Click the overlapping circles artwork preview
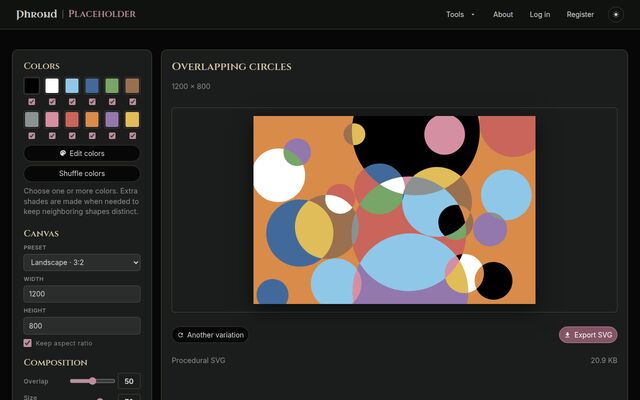The width and height of the screenshot is (640, 400). [x=394, y=210]
